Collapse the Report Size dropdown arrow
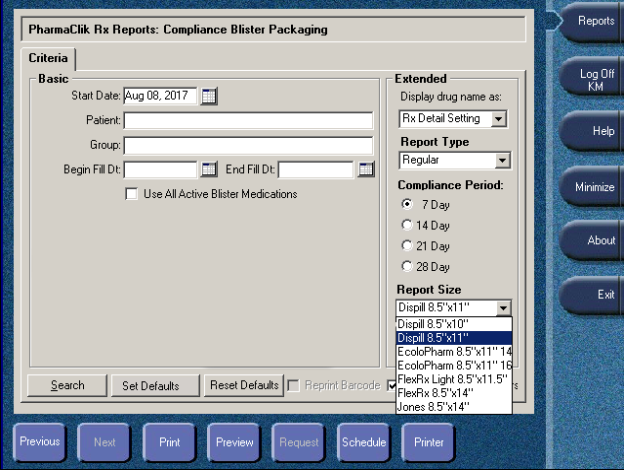 pyautogui.click(x=503, y=308)
